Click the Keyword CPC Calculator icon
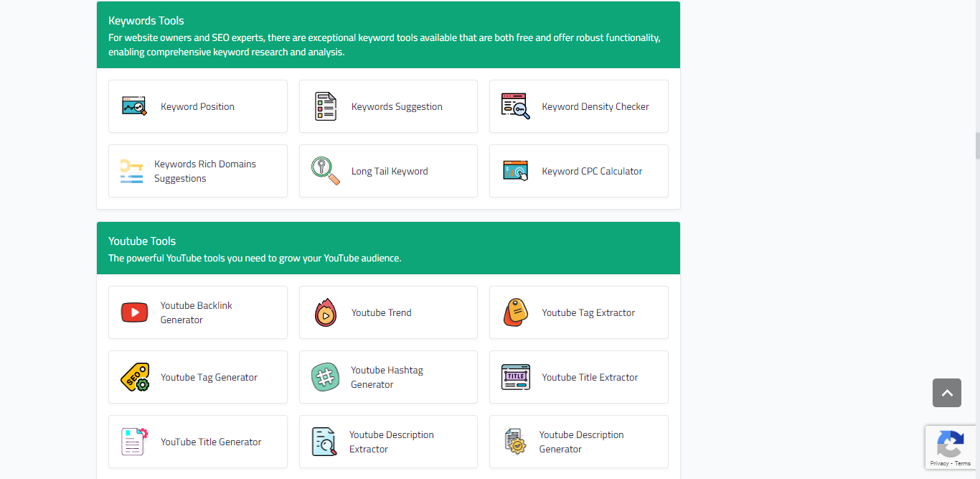Screen dimensions: 980x479 [x=515, y=171]
